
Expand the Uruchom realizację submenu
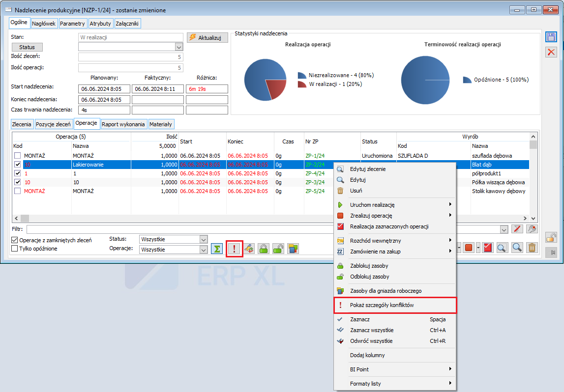pos(450,204)
